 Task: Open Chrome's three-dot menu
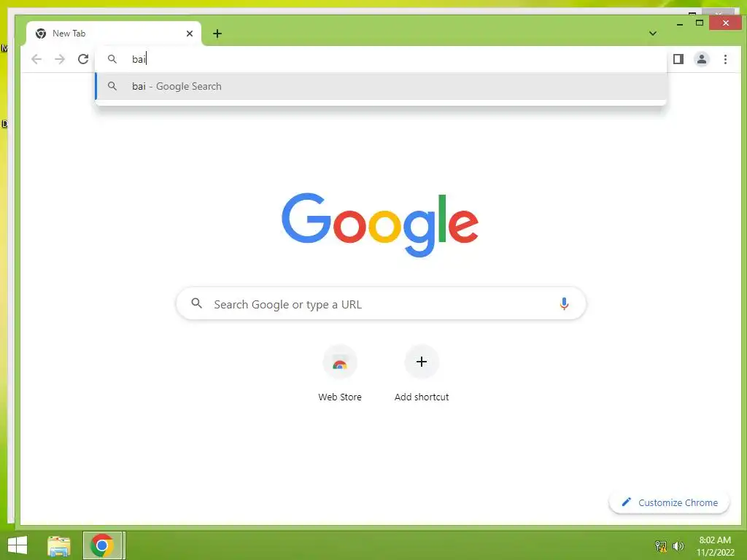point(725,59)
